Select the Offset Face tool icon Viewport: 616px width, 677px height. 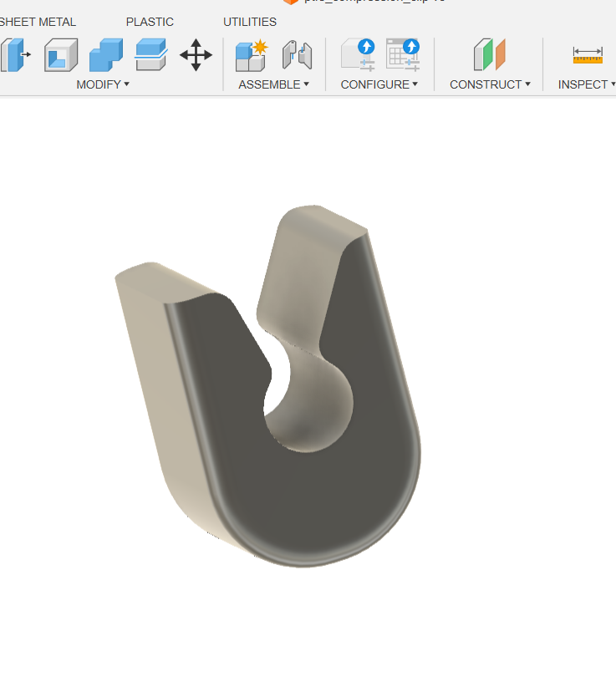click(x=150, y=55)
